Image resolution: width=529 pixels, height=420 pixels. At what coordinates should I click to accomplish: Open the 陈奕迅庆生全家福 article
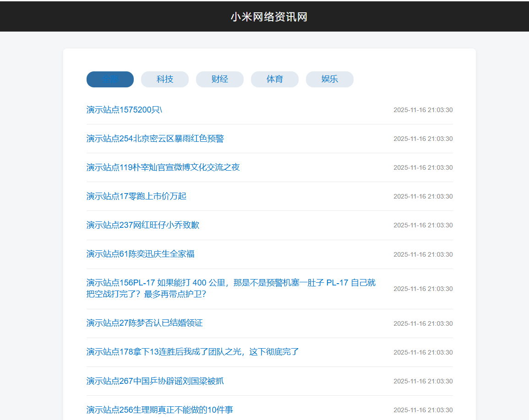pos(141,254)
